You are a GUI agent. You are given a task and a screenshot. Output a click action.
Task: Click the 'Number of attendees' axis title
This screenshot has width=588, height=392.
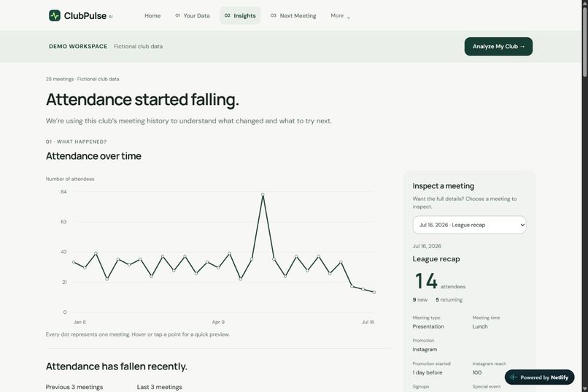click(x=70, y=179)
